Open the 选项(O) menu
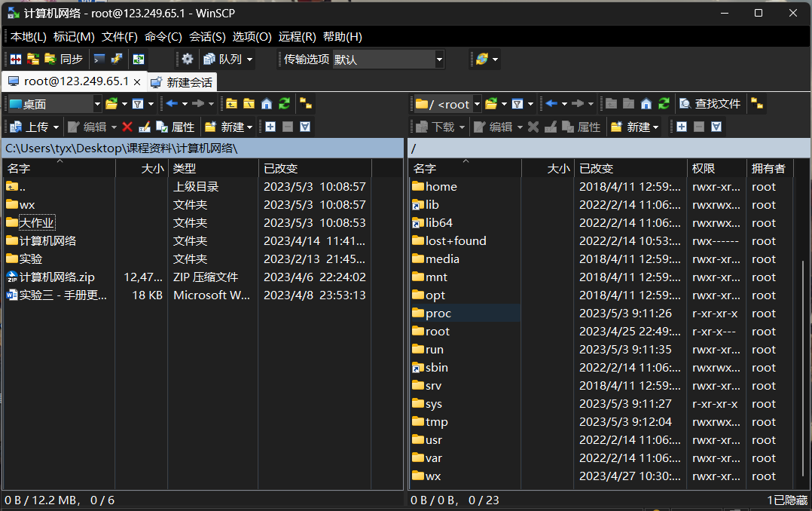This screenshot has height=511, width=812. 252,37
